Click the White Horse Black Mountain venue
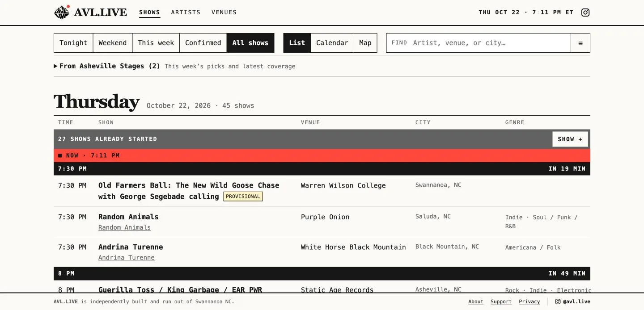The image size is (644, 310). [x=353, y=247]
